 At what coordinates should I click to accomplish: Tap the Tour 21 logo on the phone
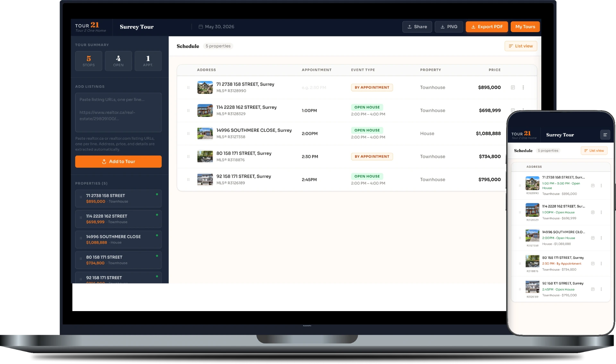coord(524,135)
